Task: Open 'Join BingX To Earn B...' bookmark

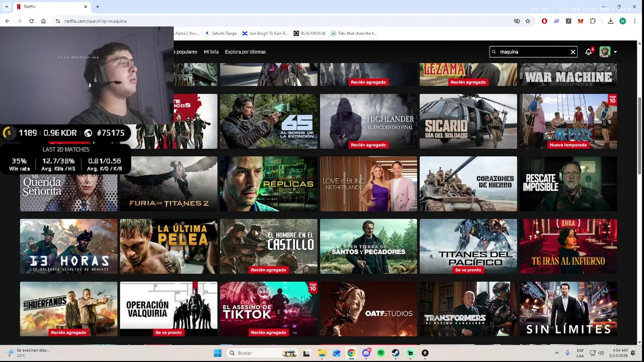Action: [265, 33]
